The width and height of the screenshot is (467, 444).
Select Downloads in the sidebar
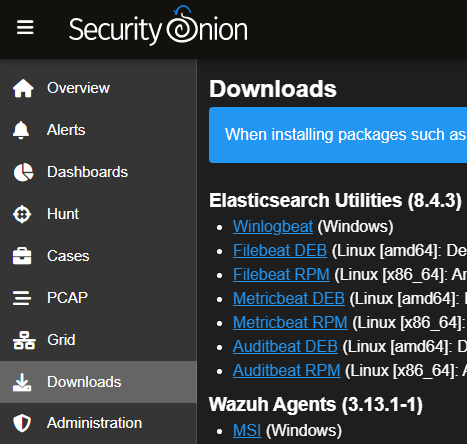(98, 382)
